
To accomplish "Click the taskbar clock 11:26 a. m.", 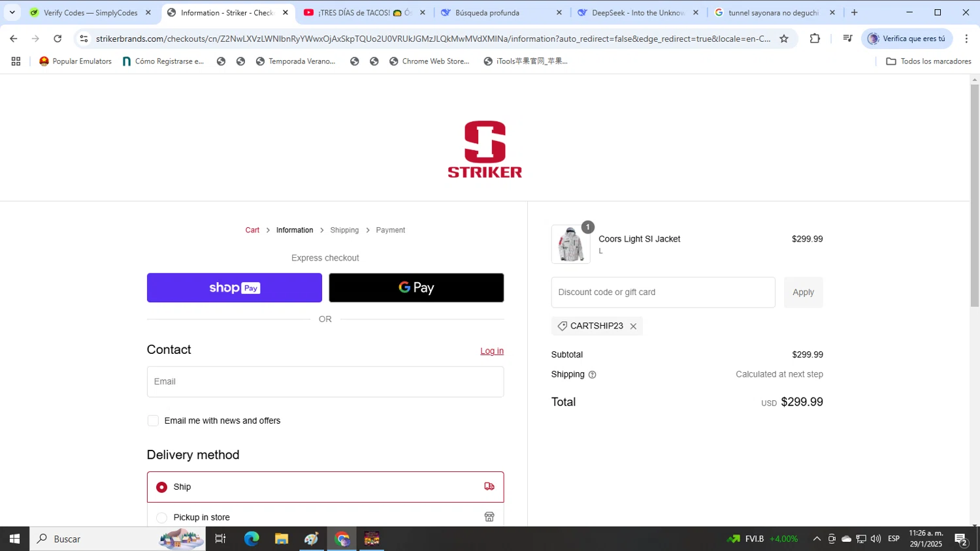I will (926, 539).
